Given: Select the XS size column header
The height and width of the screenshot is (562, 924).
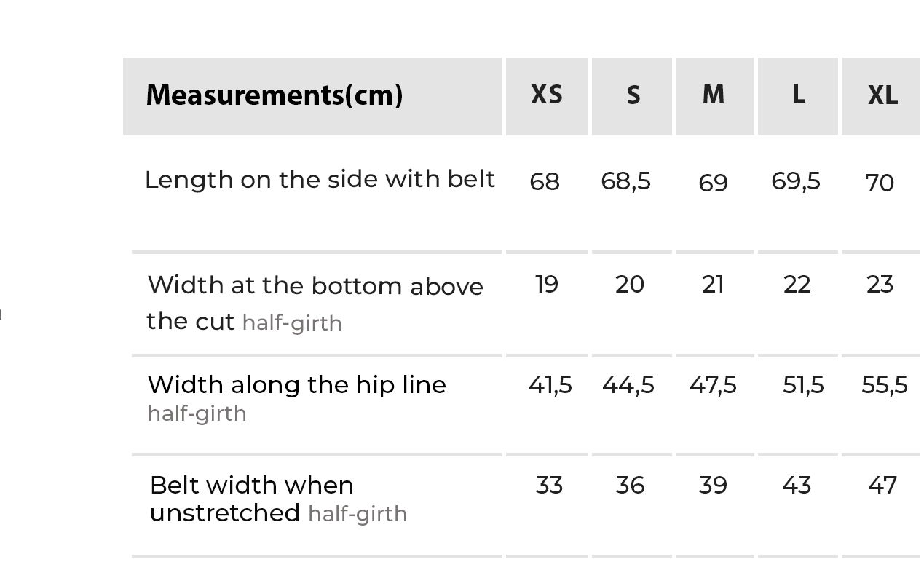Looking at the screenshot, I should pyautogui.click(x=546, y=95).
